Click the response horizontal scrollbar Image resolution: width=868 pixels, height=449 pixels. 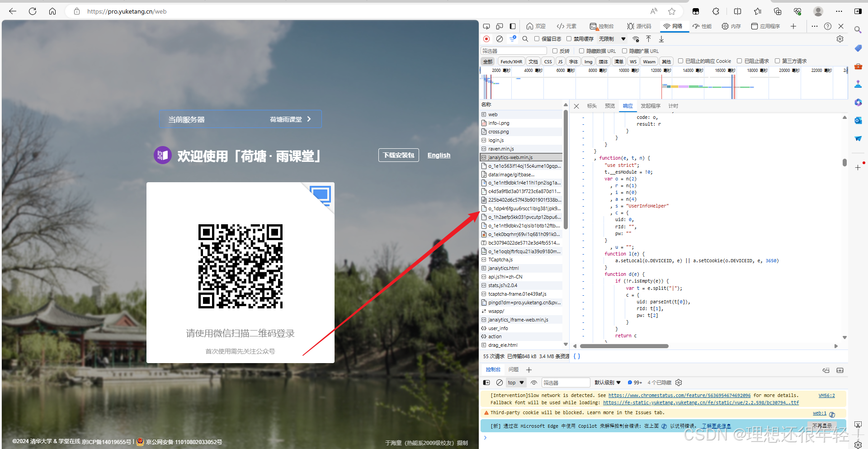pos(624,346)
